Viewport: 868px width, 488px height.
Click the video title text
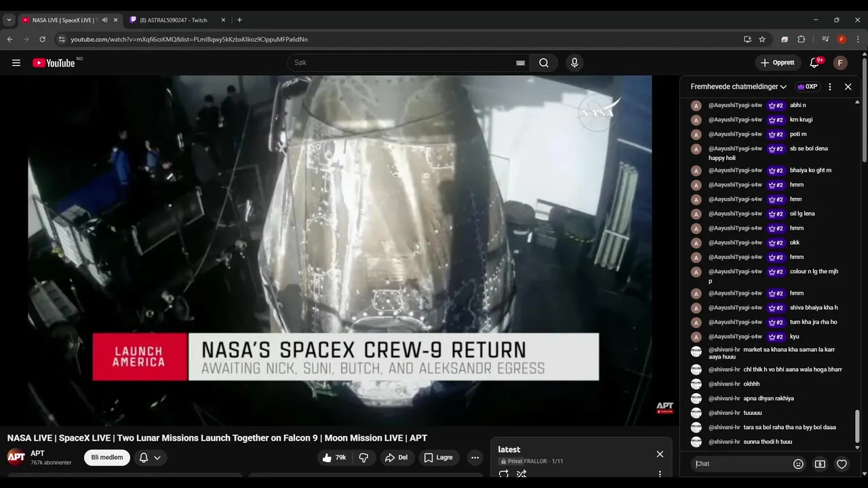(x=217, y=438)
